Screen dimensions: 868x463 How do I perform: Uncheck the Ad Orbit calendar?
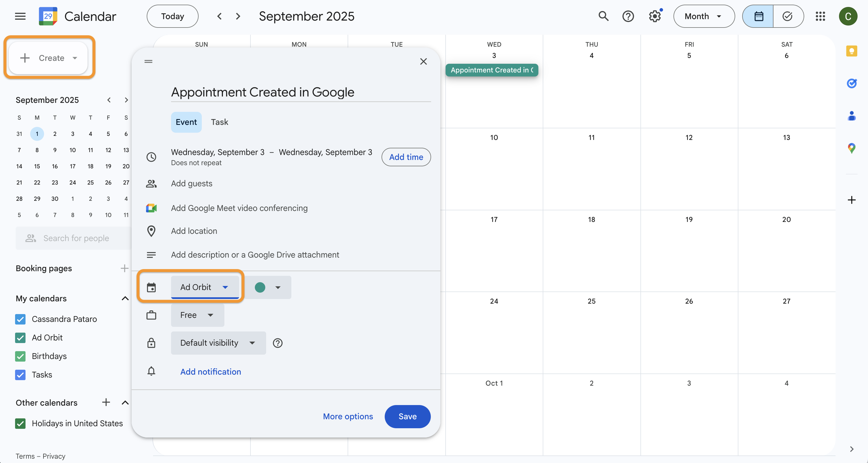coord(20,338)
